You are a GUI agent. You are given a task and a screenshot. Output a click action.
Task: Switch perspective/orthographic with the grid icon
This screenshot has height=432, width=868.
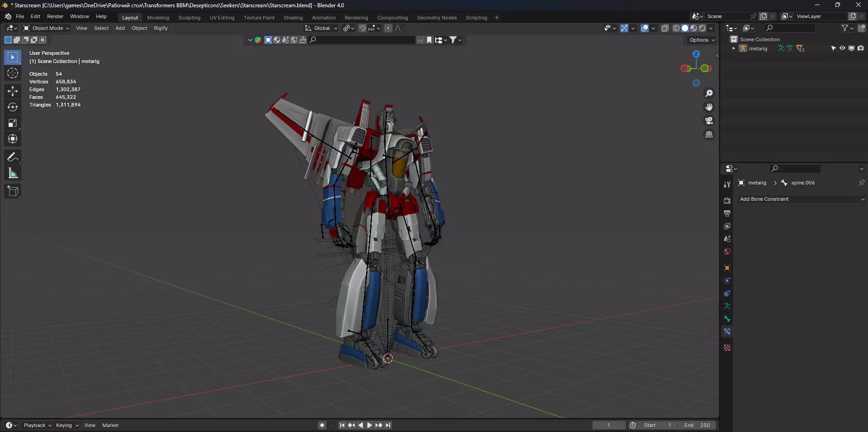coord(709,135)
